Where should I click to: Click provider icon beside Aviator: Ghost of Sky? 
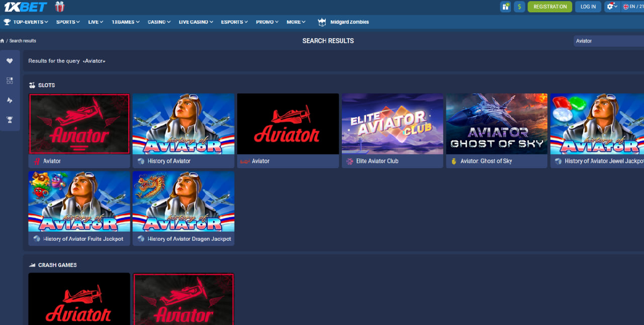pos(453,161)
